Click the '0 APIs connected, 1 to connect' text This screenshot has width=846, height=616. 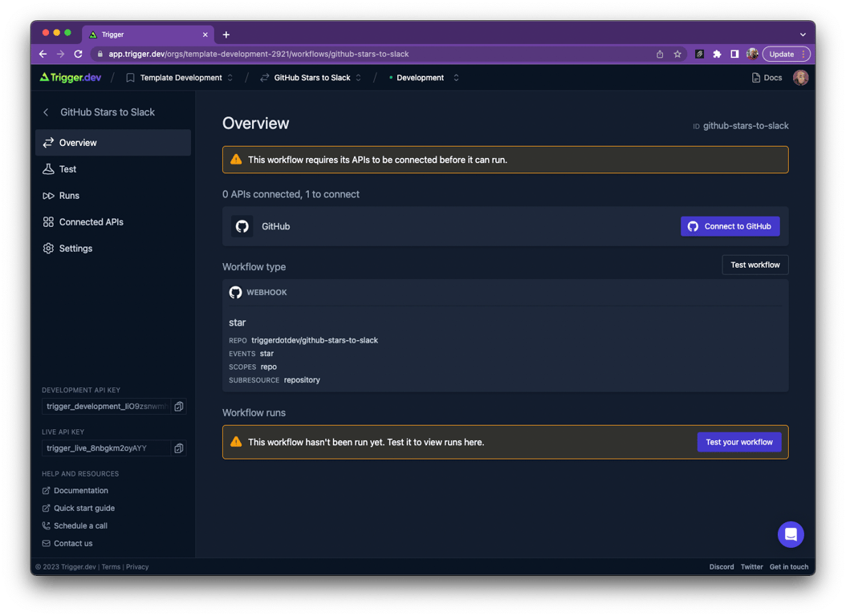pyautogui.click(x=291, y=195)
